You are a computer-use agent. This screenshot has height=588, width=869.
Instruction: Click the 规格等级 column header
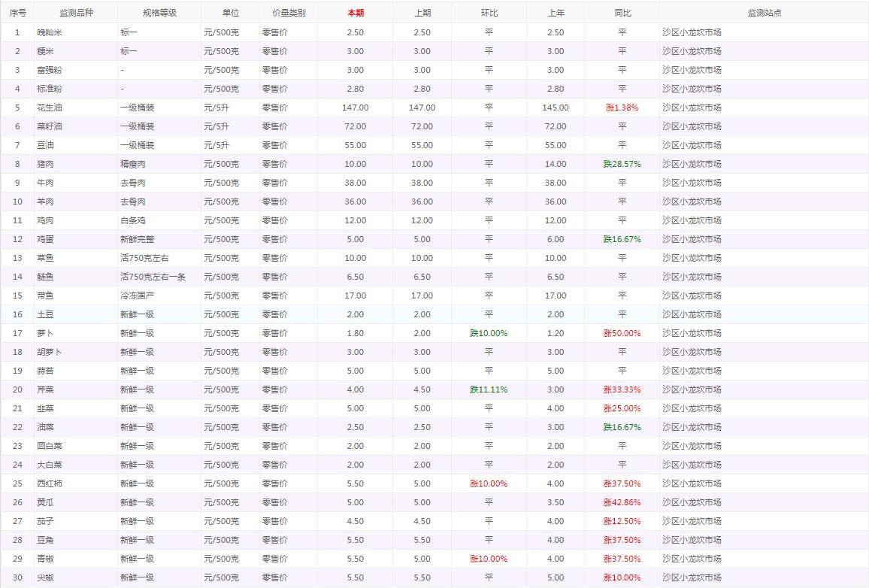159,13
